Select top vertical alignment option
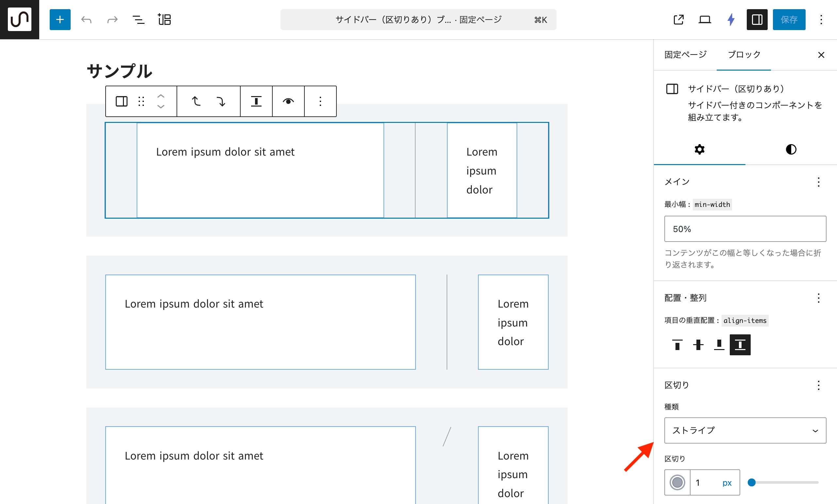Screen dimensions: 837x504 [x=677, y=345]
